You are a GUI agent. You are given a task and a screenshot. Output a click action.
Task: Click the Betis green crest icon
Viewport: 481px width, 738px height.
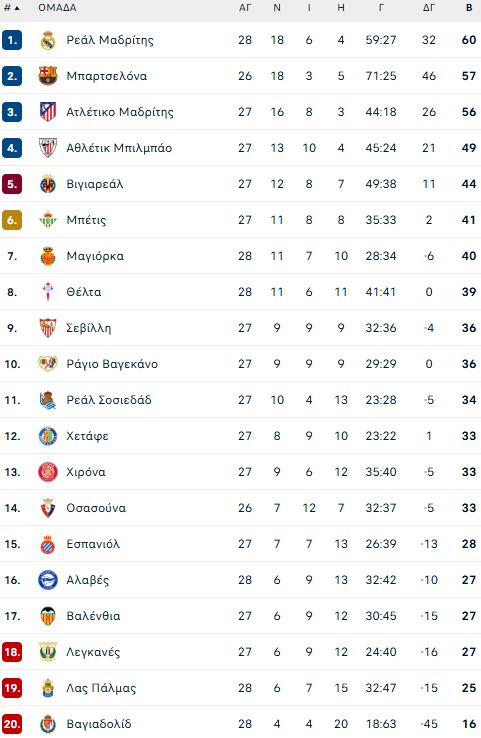(x=48, y=220)
